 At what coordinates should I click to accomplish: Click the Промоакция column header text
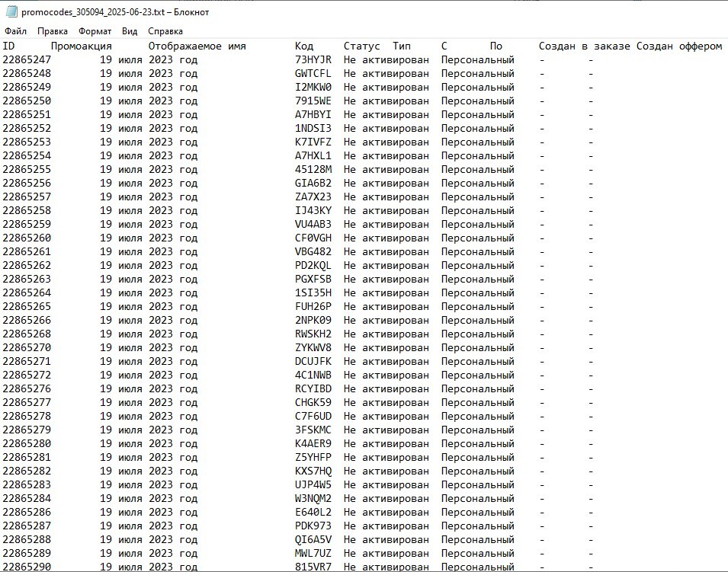(82, 46)
